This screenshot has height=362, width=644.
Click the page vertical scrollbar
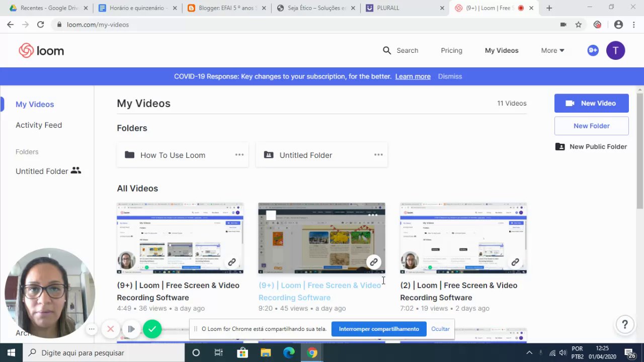click(639, 151)
